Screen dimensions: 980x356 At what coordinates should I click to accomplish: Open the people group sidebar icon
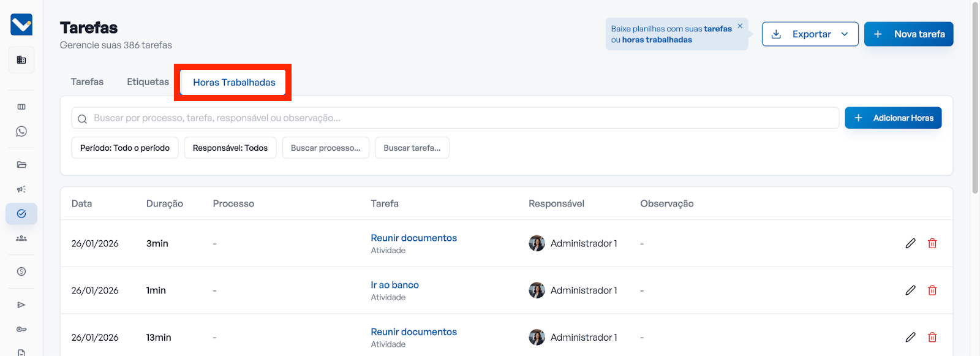(21, 238)
